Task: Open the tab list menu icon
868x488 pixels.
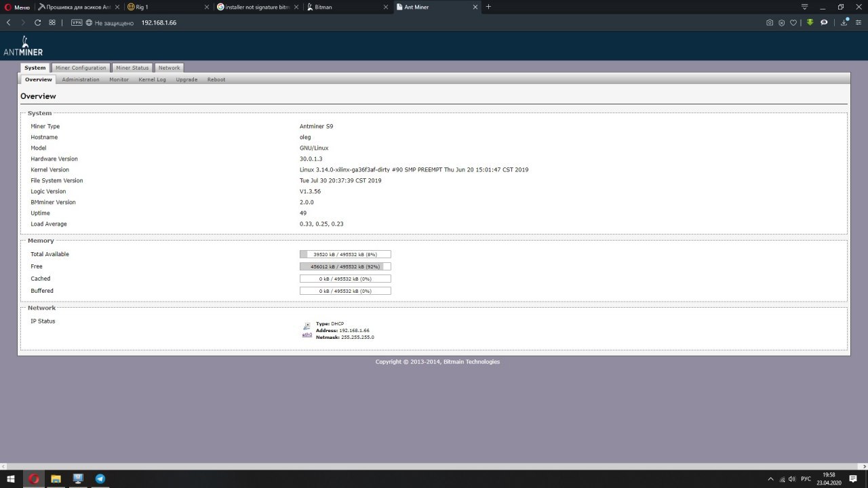Action: 805,7
